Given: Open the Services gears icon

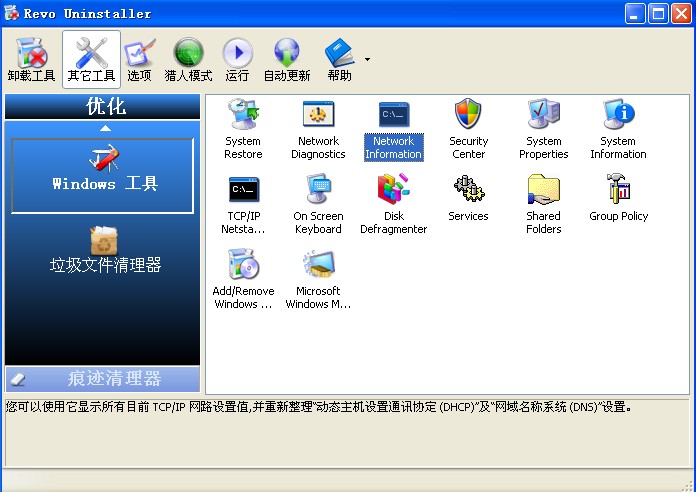Looking at the screenshot, I should [x=468, y=198].
